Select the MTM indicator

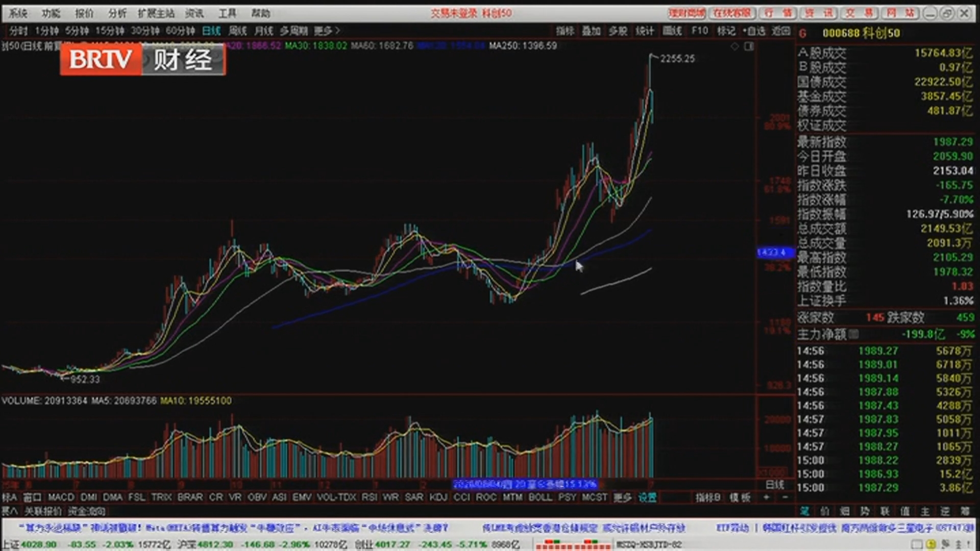[x=512, y=497]
